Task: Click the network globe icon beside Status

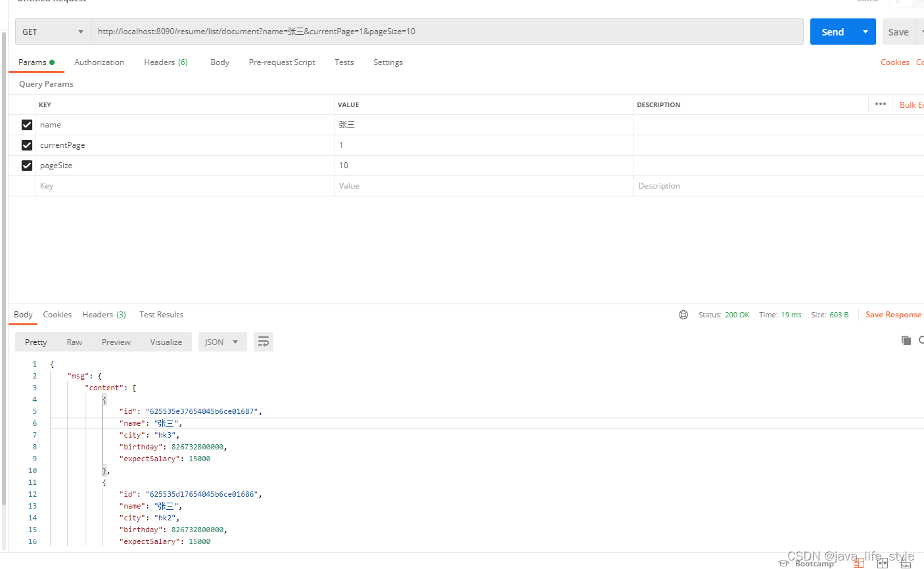Action: [x=683, y=315]
